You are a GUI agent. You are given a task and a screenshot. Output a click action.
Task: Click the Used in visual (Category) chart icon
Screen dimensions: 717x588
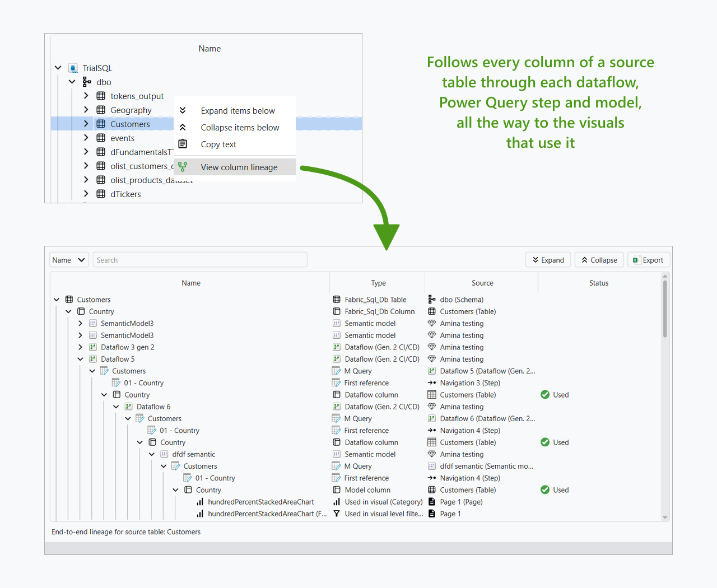pyautogui.click(x=337, y=502)
